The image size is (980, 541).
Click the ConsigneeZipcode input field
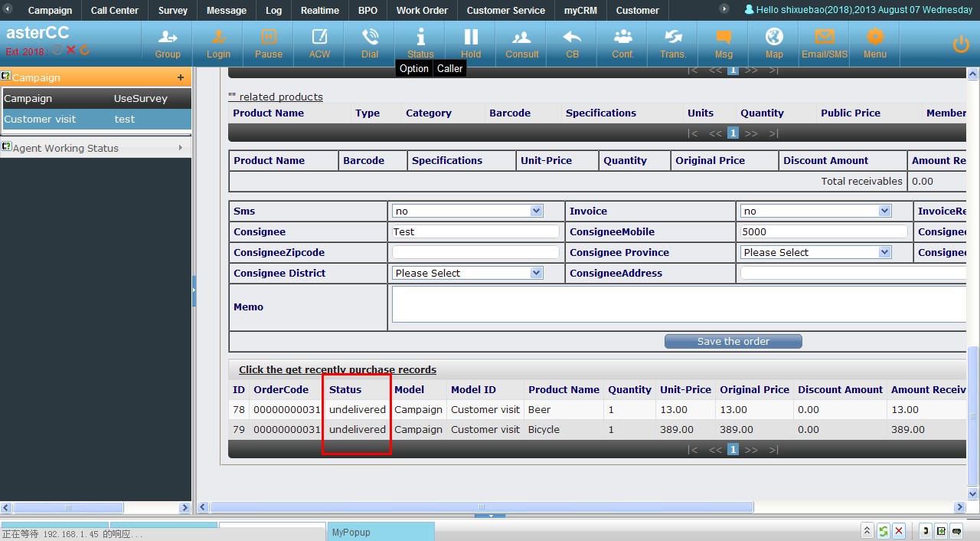coord(475,252)
